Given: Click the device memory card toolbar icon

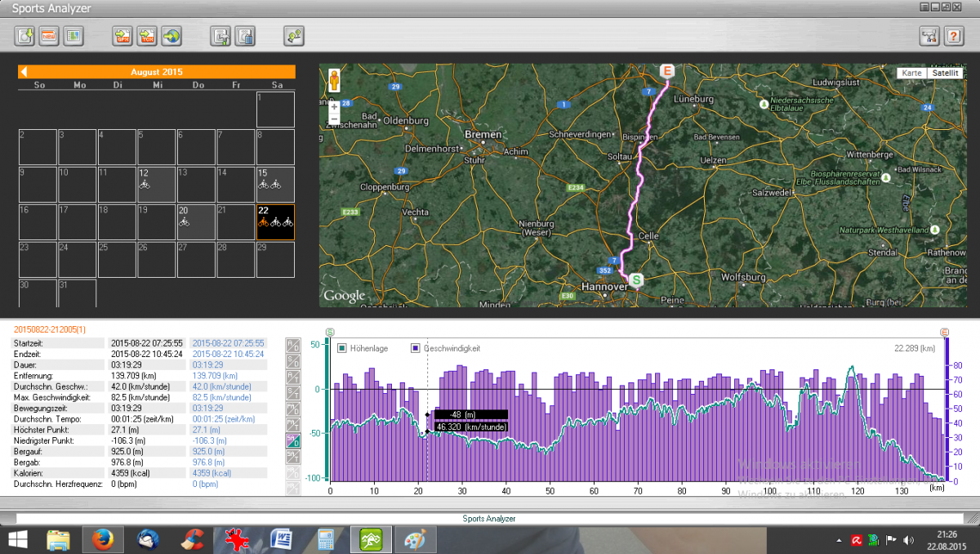Looking at the screenshot, I should pos(245,36).
